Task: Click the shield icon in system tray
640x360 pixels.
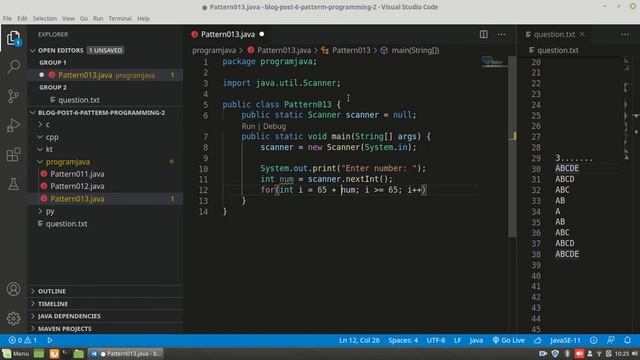Action: click(555, 353)
